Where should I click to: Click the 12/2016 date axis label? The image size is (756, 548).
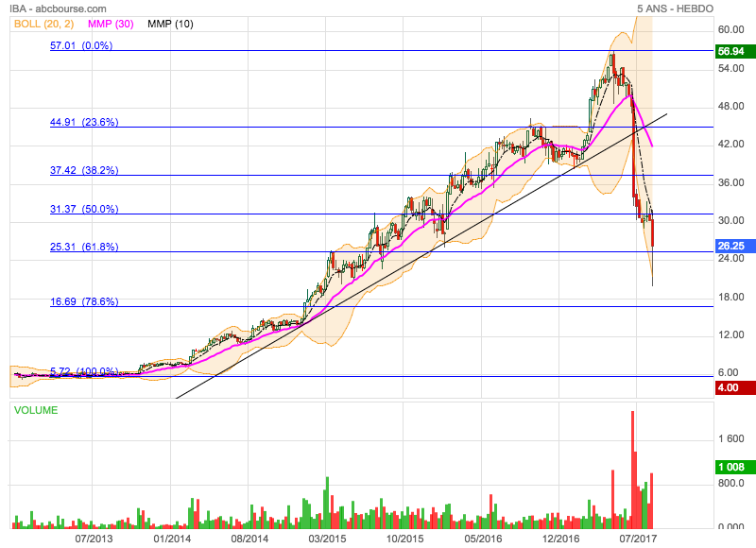tap(560, 539)
